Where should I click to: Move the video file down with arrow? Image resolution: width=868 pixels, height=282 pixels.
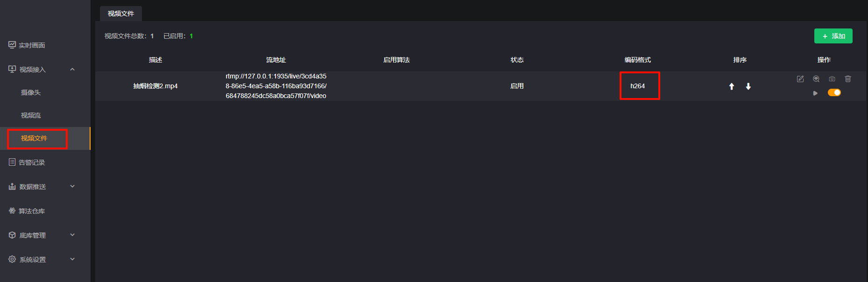pyautogui.click(x=748, y=86)
